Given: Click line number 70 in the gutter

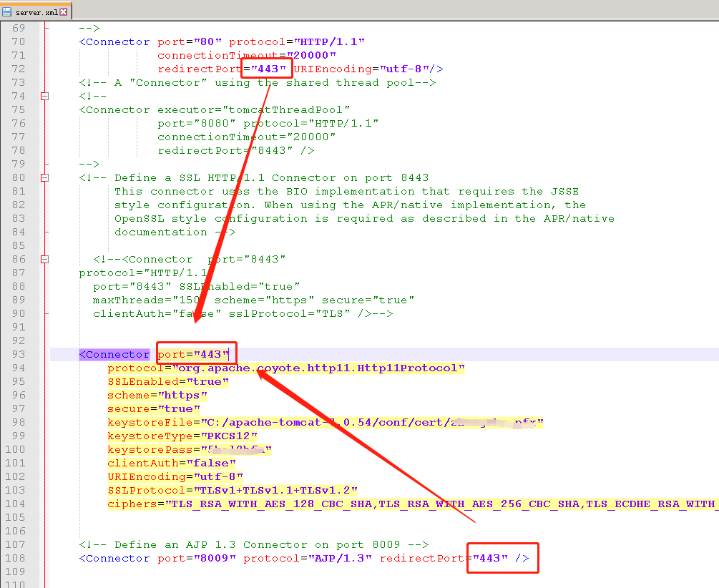Looking at the screenshot, I should [x=19, y=41].
